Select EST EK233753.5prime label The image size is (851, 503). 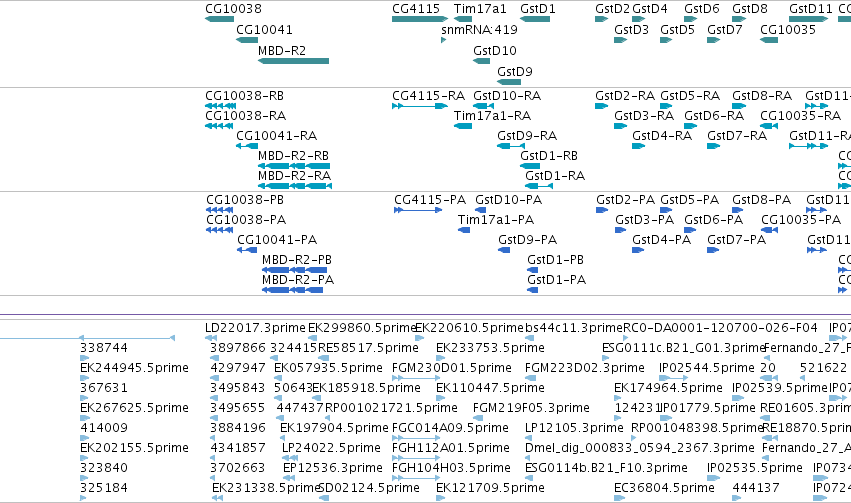point(491,348)
